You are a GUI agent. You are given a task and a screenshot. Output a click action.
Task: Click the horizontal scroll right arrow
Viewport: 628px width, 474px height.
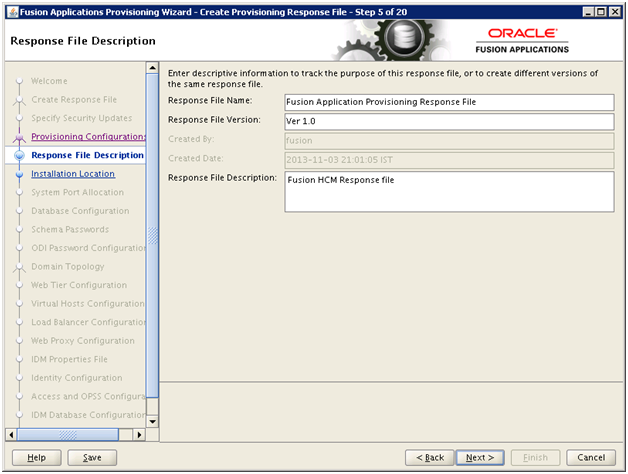(x=139, y=434)
